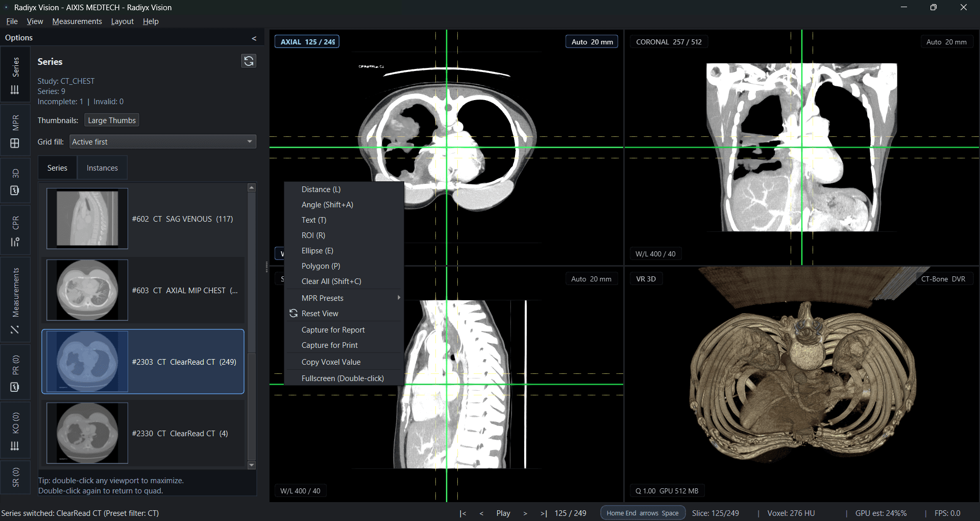Click the GPU est: 24%% status text
This screenshot has height=521, width=980.
(881, 513)
